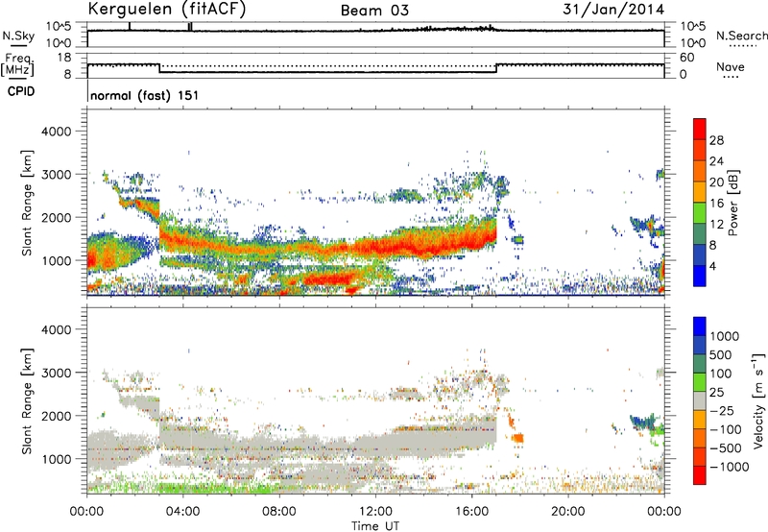Click the "500" label on Velocity colorbar
The height and width of the screenshot is (532, 768).
coord(721,354)
